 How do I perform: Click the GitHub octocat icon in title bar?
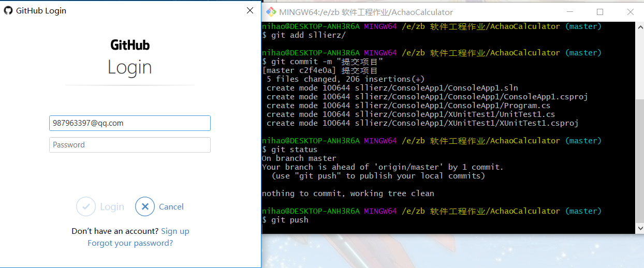tap(8, 10)
